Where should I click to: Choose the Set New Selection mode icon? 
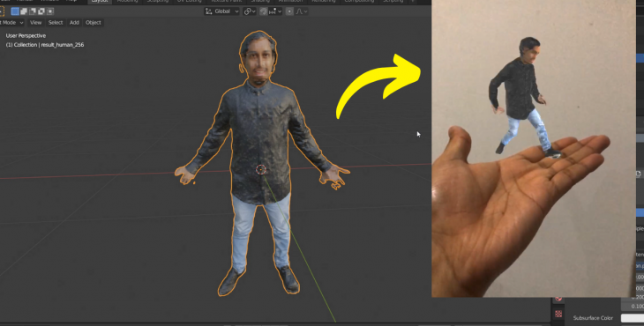click(x=15, y=11)
